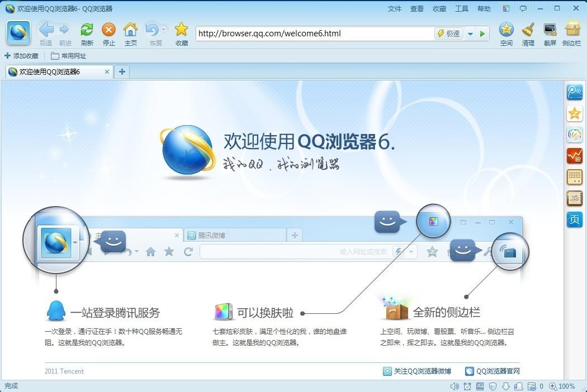This screenshot has width=587, height=392.
Task: Toggle the 极速 speed mode button
Action: (449, 34)
